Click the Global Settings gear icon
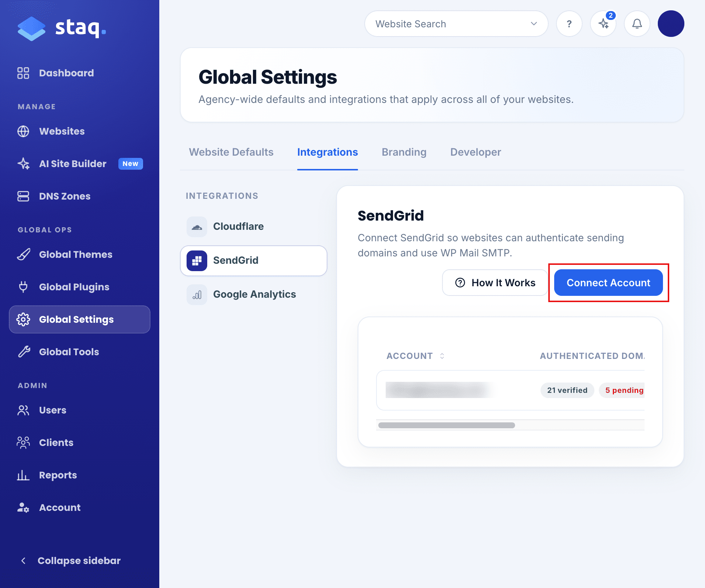This screenshot has width=705, height=588. [x=23, y=319]
